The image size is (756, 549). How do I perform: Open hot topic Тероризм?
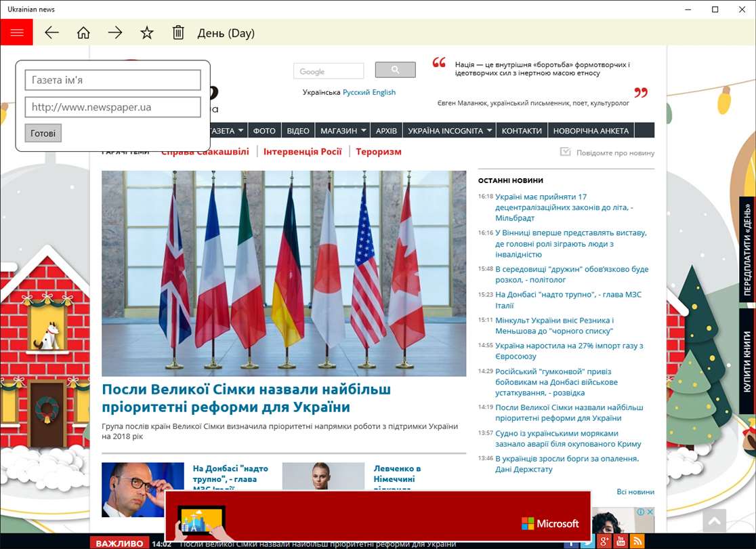[379, 151]
